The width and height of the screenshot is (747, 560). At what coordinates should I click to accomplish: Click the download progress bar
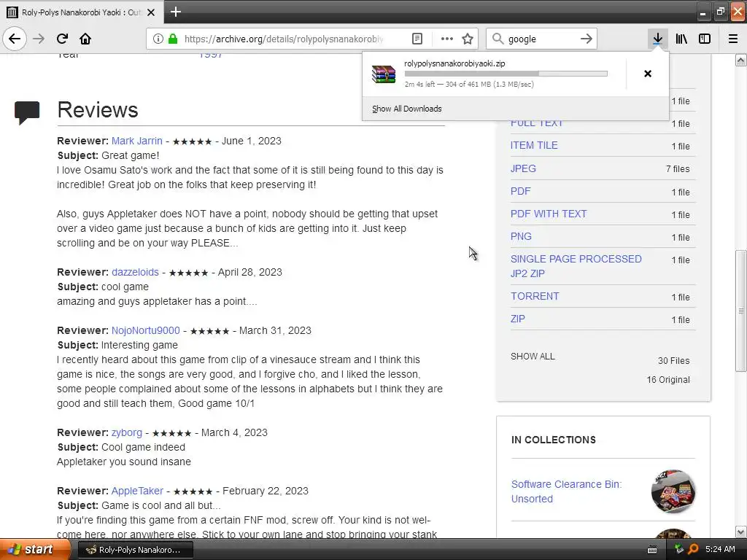click(506, 74)
